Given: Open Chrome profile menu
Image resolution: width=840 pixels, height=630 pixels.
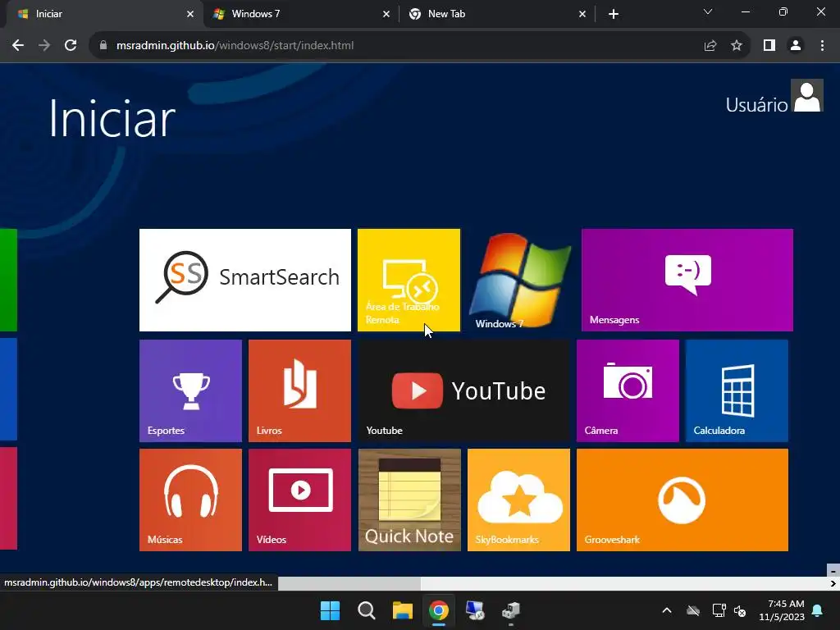Looking at the screenshot, I should point(796,46).
